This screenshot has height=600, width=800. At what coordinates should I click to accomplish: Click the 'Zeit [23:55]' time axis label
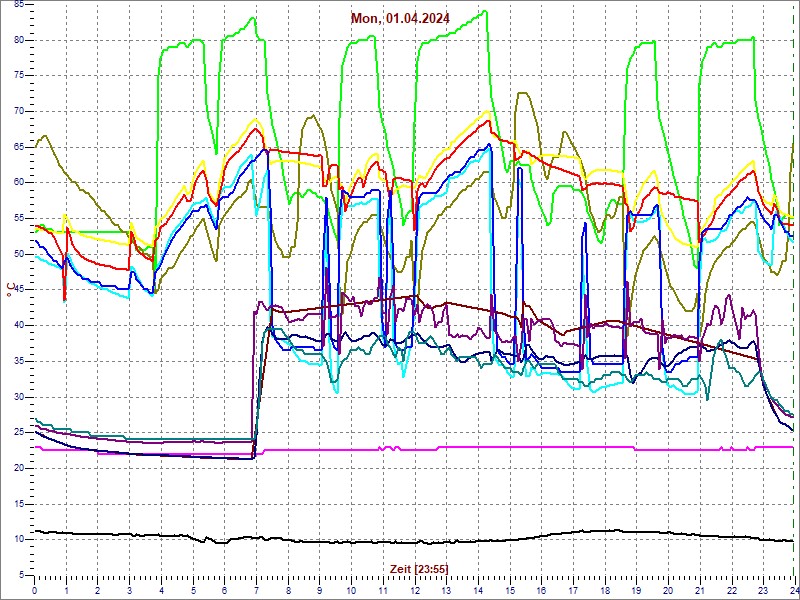(x=419, y=568)
